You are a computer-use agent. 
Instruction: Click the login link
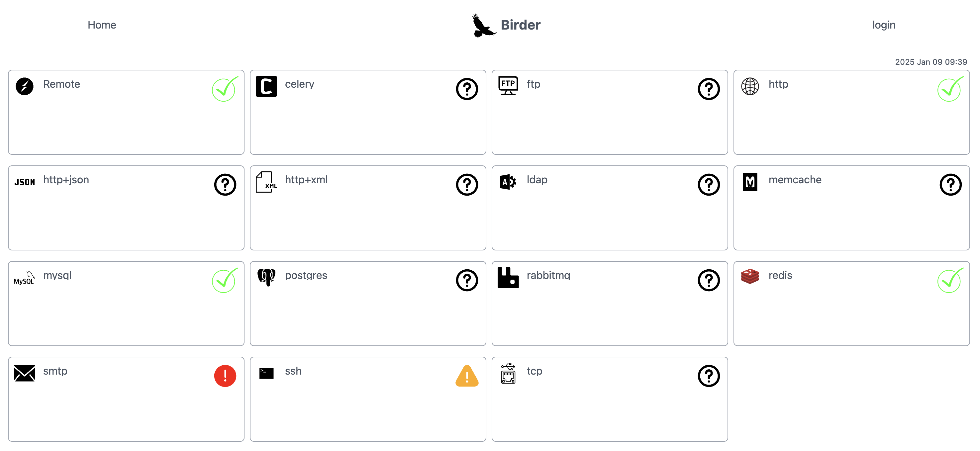(x=883, y=25)
